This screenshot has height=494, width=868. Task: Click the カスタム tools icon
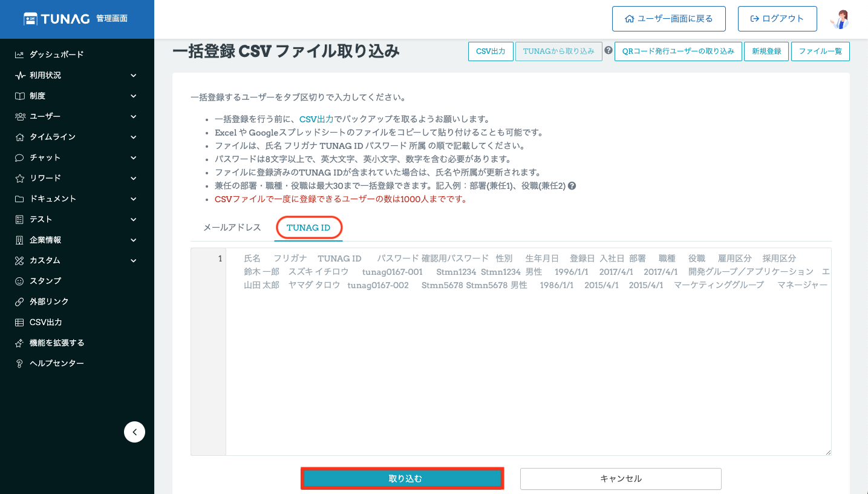point(19,260)
